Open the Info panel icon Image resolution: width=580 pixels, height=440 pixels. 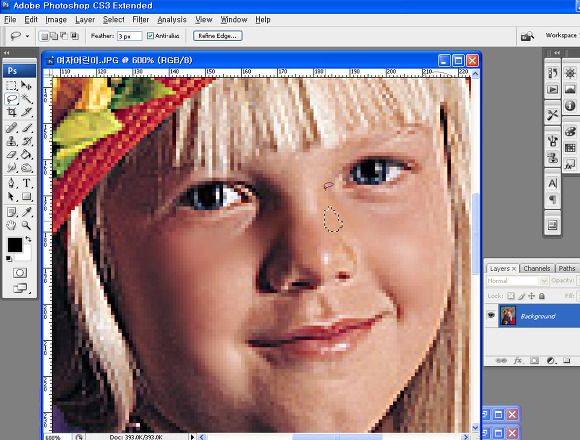pos(570,106)
